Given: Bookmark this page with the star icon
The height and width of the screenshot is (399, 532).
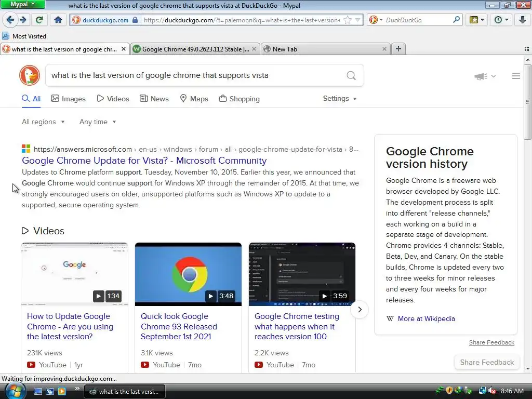Looking at the screenshot, I should click(348, 20).
